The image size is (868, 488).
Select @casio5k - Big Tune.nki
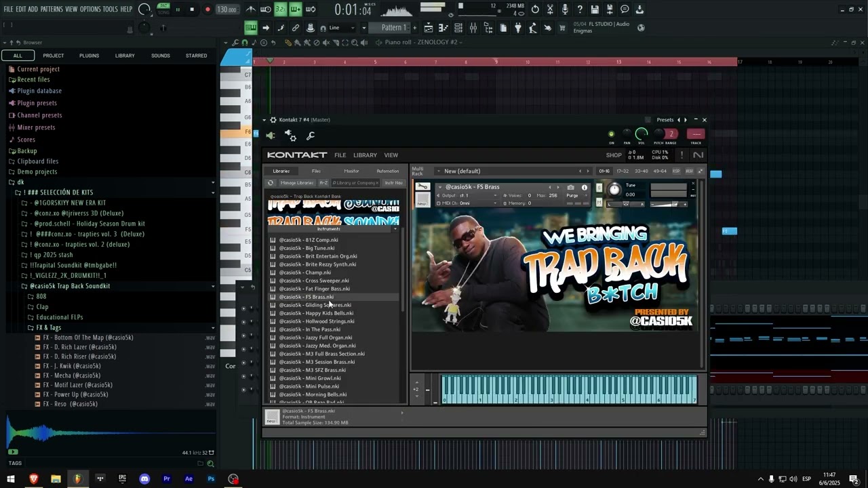coord(307,248)
